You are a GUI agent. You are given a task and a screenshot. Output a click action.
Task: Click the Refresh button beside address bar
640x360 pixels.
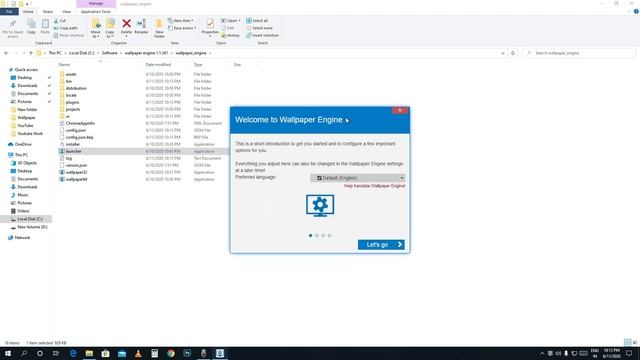click(513, 53)
